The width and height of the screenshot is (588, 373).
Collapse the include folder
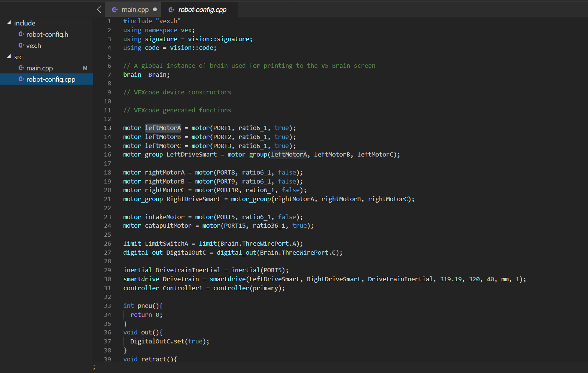coord(9,23)
